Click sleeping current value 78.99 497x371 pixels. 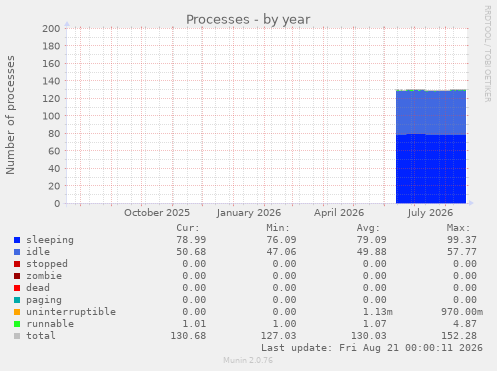pyautogui.click(x=191, y=240)
